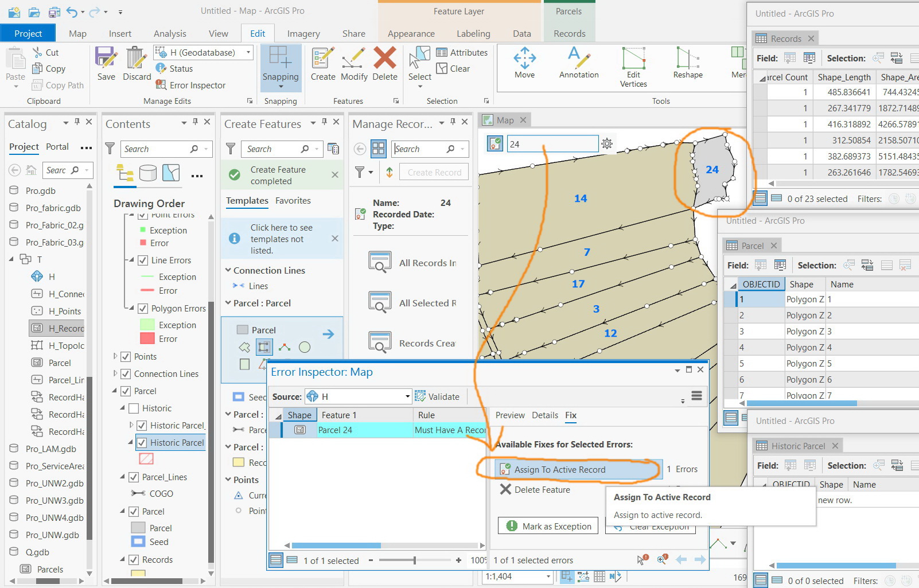919x588 pixels.
Task: Open the map scale 1:1,404 dropdown
Action: 549,577
